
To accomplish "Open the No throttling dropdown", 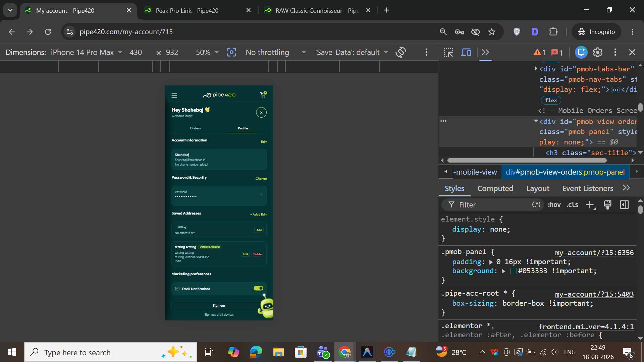I will tap(276, 52).
